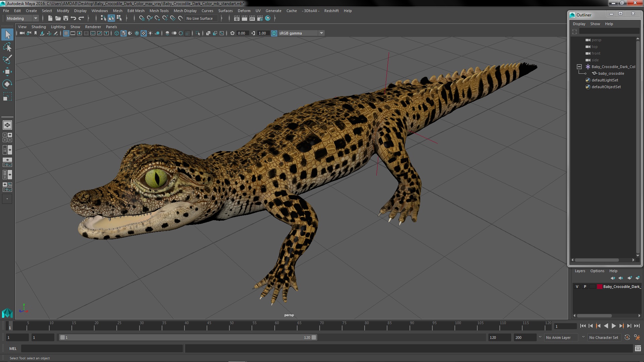Toggle viewport grid display
Viewport: 644px width, 362px height.
(x=66, y=33)
